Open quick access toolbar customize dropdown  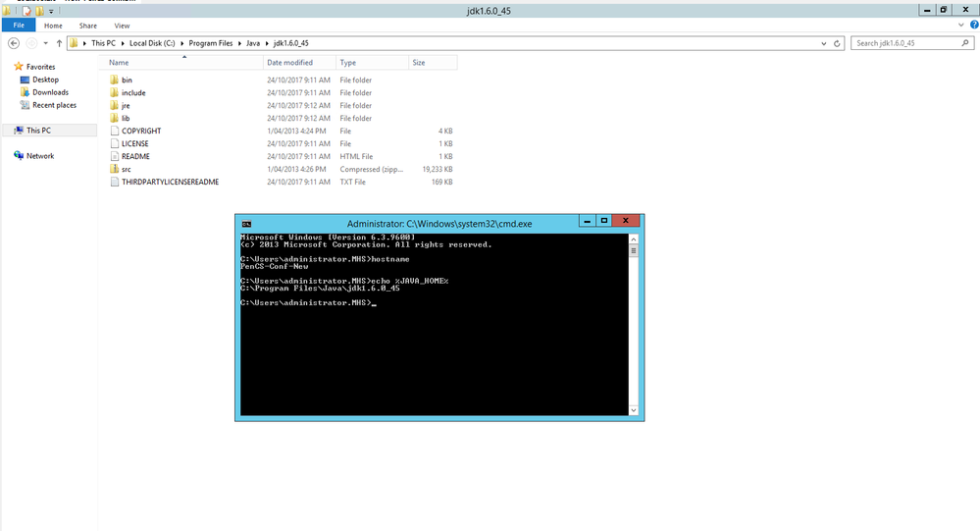point(51,11)
